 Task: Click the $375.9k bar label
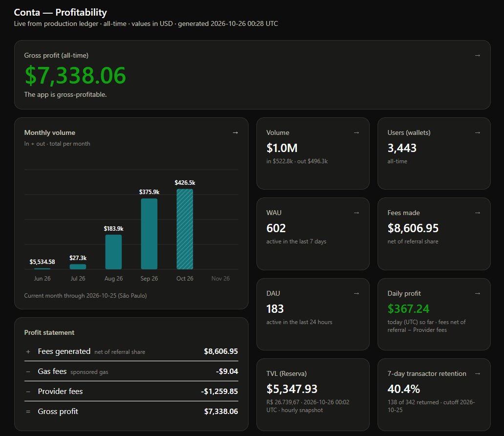tap(149, 192)
